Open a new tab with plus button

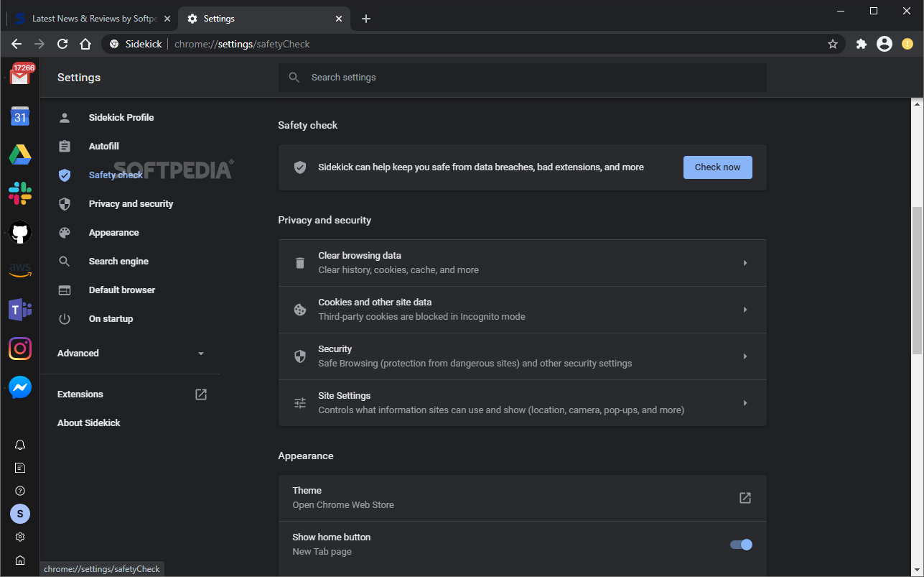tap(366, 19)
